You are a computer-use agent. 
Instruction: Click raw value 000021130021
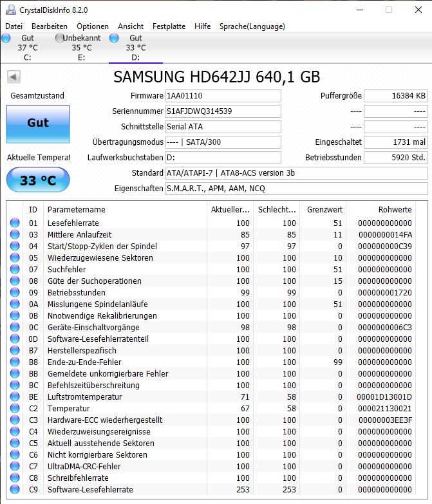[385, 409]
